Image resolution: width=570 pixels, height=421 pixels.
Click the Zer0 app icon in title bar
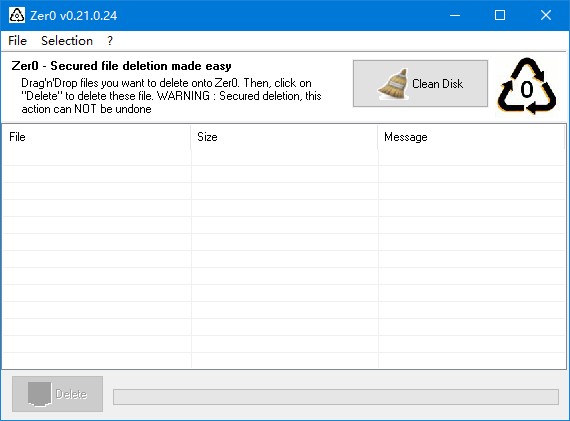[17, 15]
